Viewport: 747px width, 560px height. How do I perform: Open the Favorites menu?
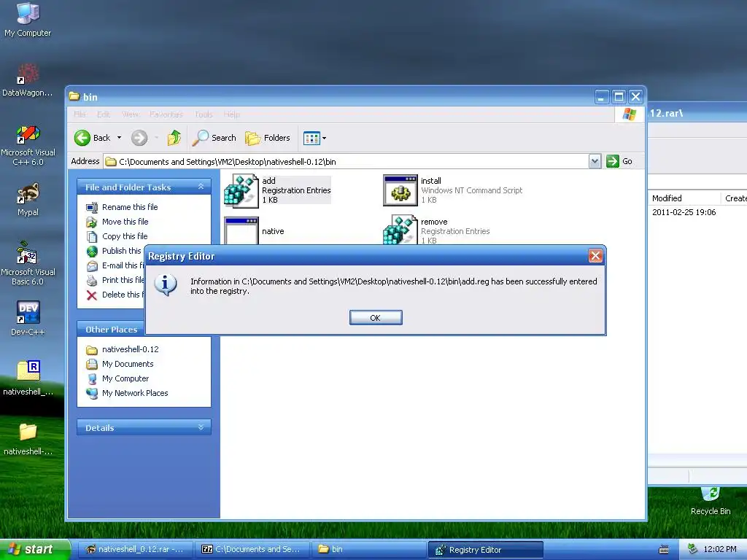coord(166,114)
